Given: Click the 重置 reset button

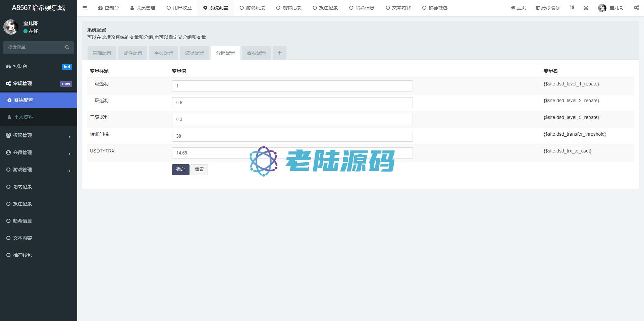Looking at the screenshot, I should (x=199, y=170).
